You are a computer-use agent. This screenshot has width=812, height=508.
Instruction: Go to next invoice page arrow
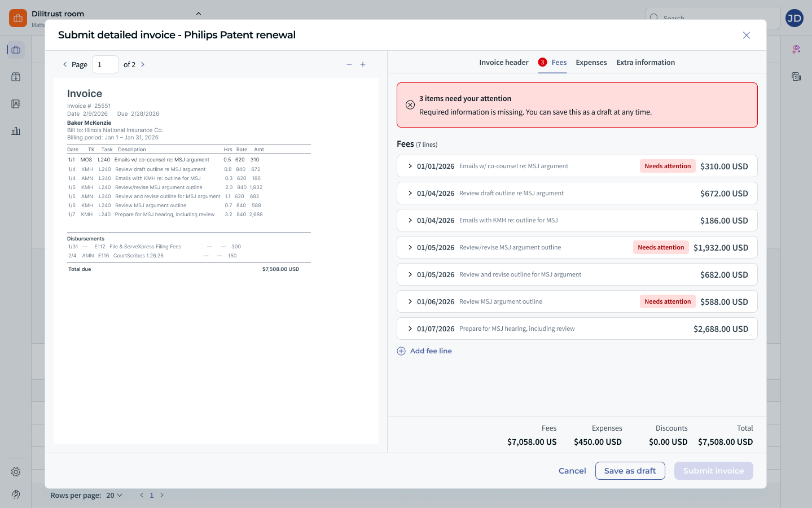point(143,64)
